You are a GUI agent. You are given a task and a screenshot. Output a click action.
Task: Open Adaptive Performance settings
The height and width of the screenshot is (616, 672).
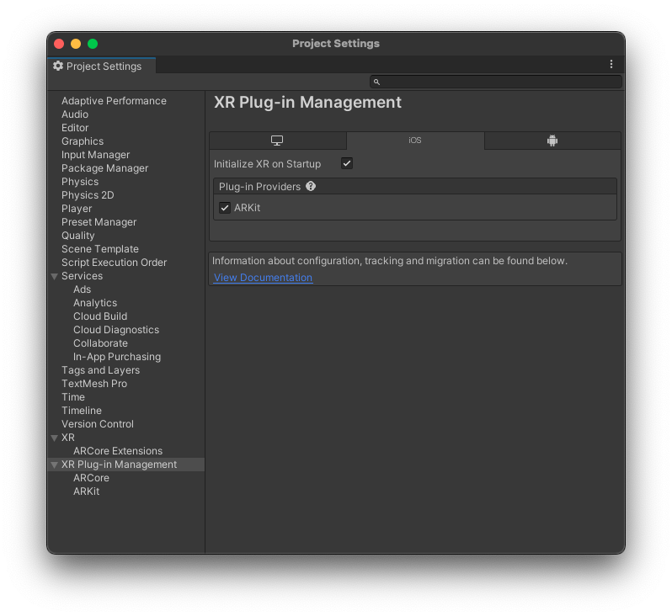click(x=114, y=101)
